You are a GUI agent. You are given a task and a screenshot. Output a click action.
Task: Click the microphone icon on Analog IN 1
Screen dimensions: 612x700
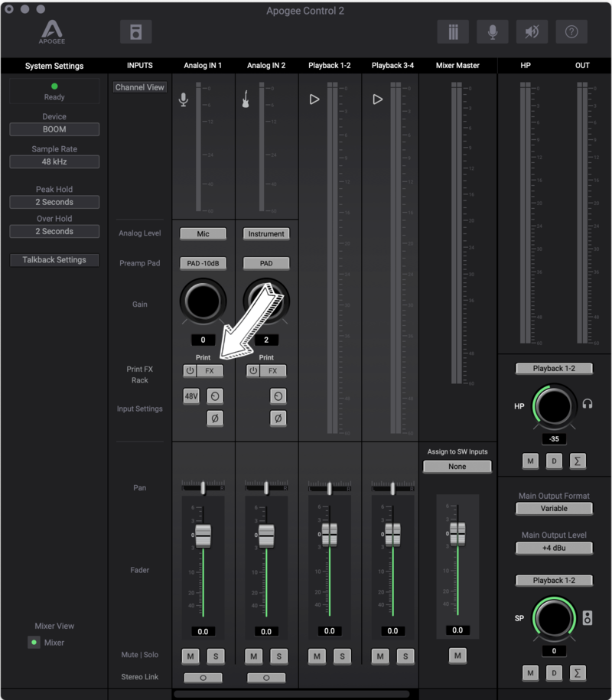coord(184,99)
